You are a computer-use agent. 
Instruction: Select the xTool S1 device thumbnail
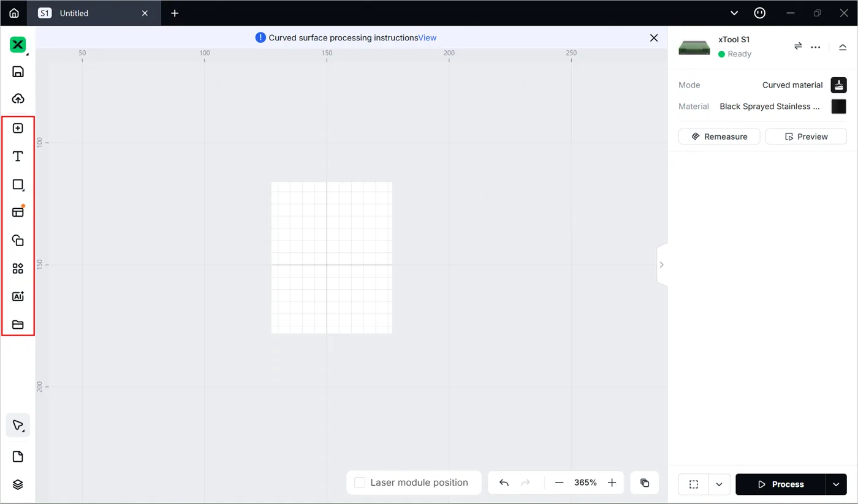pyautogui.click(x=694, y=47)
